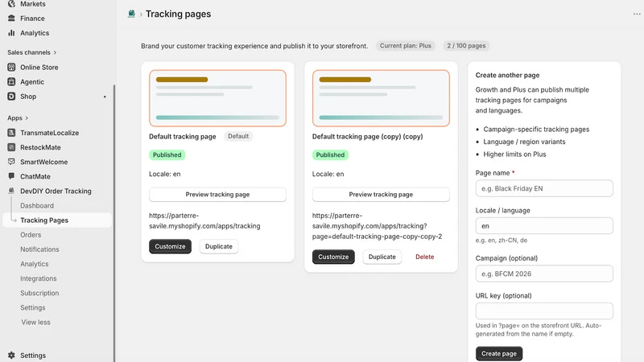Image resolution: width=644 pixels, height=362 pixels.
Task: Preview the Default tracking page
Action: coord(217,195)
